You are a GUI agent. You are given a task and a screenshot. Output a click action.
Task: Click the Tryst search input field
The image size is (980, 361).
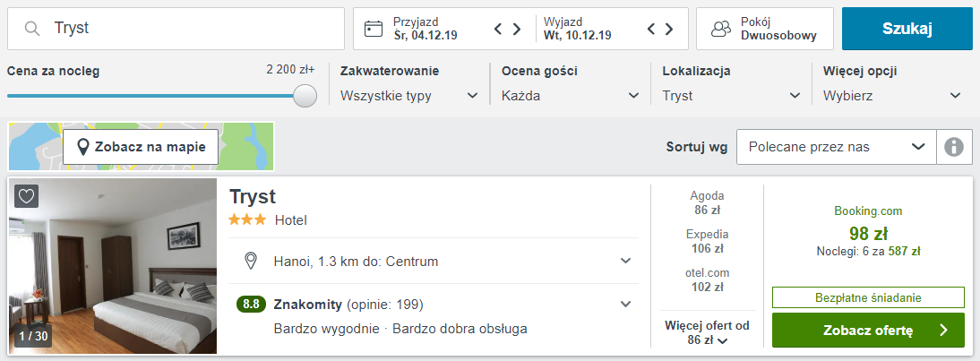188,29
